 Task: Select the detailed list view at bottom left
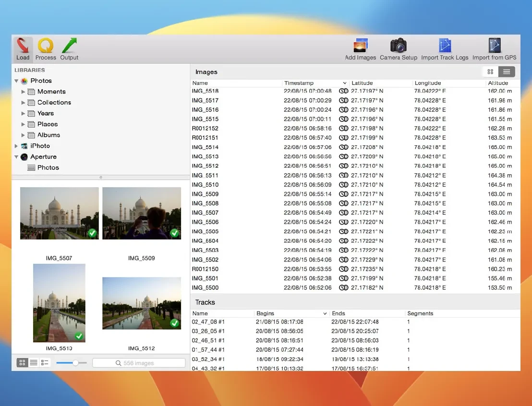tap(44, 362)
